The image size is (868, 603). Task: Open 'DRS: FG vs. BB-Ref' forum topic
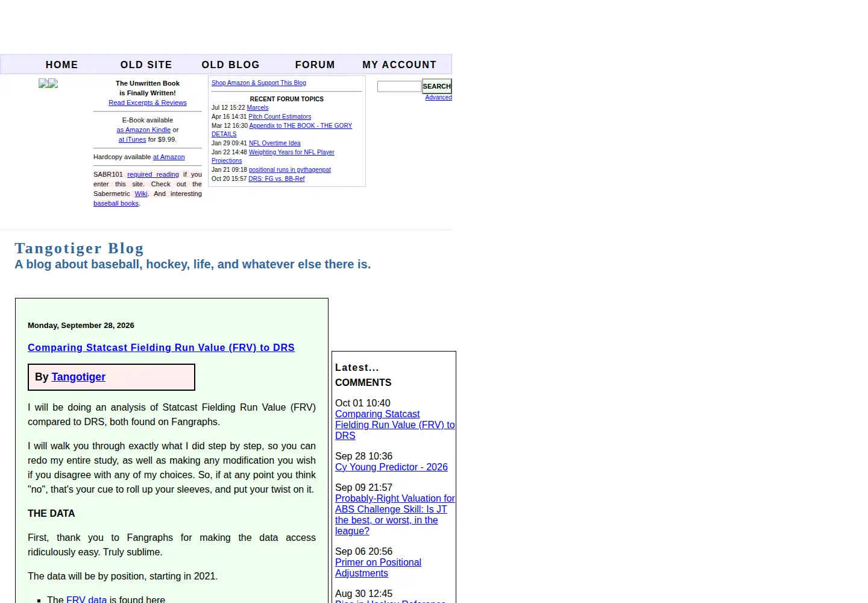pos(276,179)
